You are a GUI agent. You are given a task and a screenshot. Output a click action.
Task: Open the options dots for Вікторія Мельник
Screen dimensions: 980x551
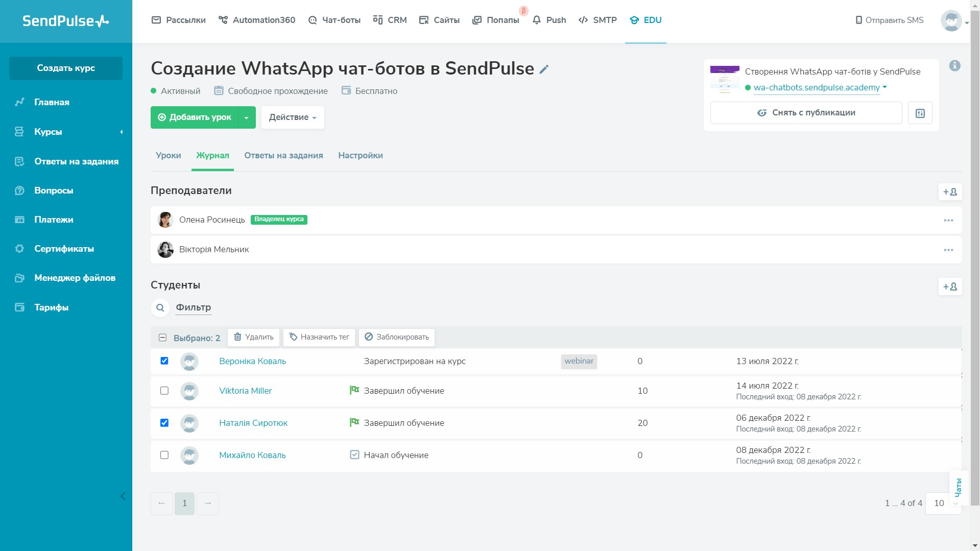point(948,250)
